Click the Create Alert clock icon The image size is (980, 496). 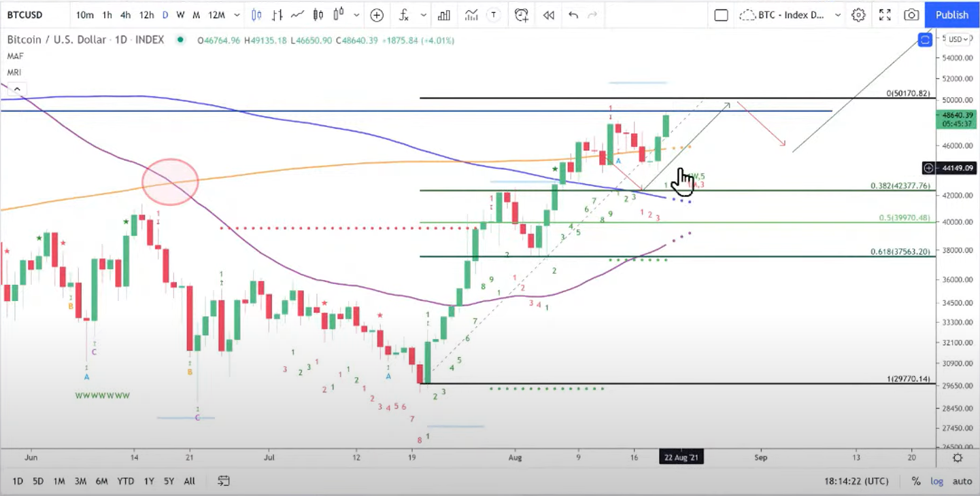(x=522, y=15)
